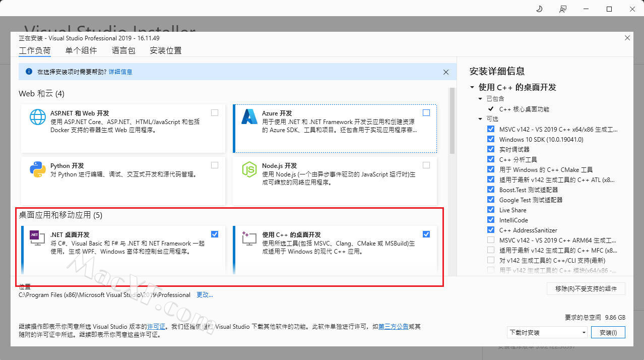
Task: Uncheck the 使用 C++ 的桌面开发 workload checkbox
Action: [x=426, y=234]
